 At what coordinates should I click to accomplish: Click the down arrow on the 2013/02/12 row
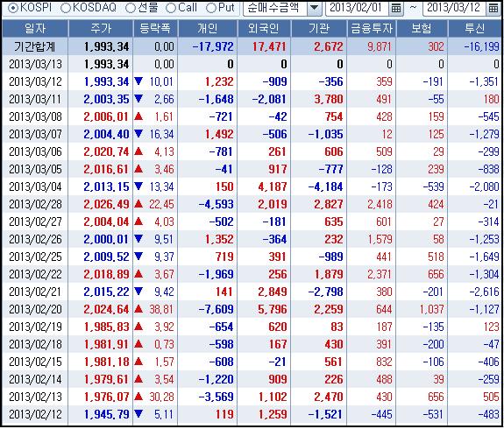[138, 414]
